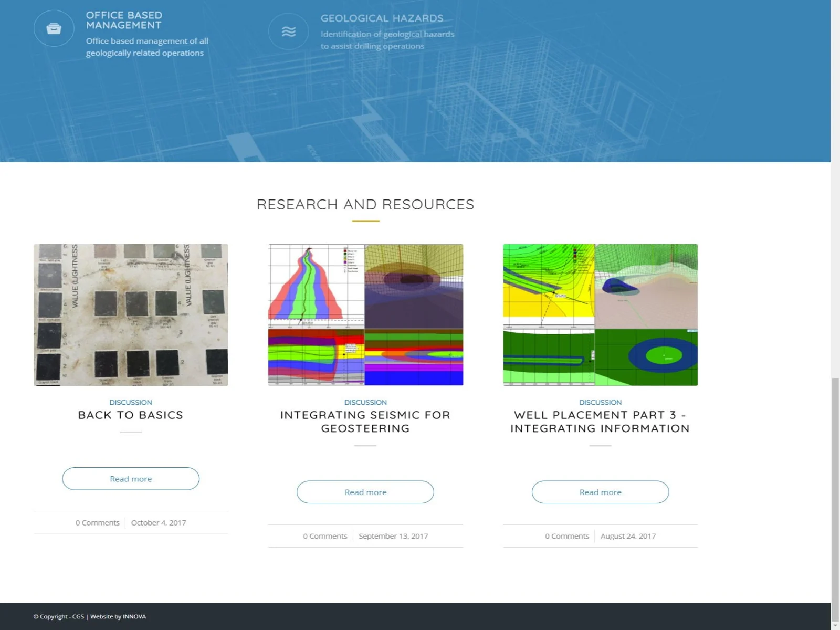This screenshot has width=840, height=630.
Task: Click the October 4, 2017 date
Action: pos(159,523)
